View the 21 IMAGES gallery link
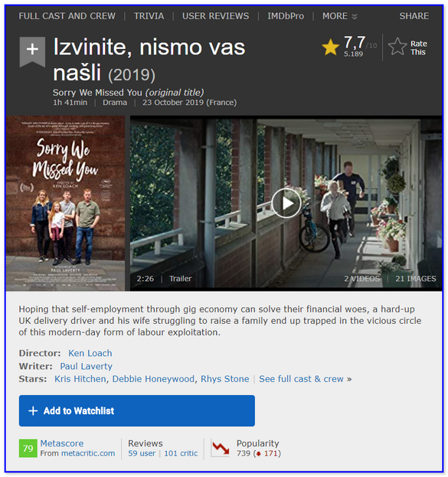This screenshot has width=448, height=477. click(x=415, y=279)
